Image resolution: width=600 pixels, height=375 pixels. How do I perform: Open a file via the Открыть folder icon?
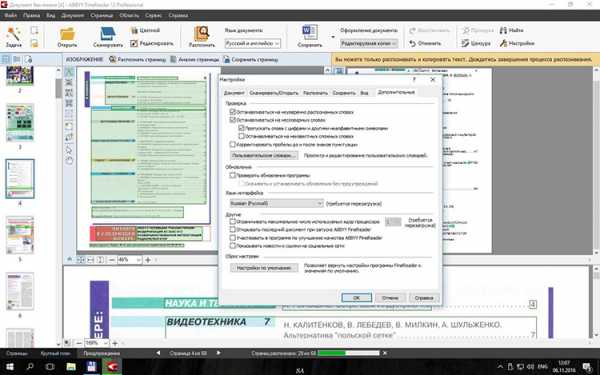click(67, 34)
